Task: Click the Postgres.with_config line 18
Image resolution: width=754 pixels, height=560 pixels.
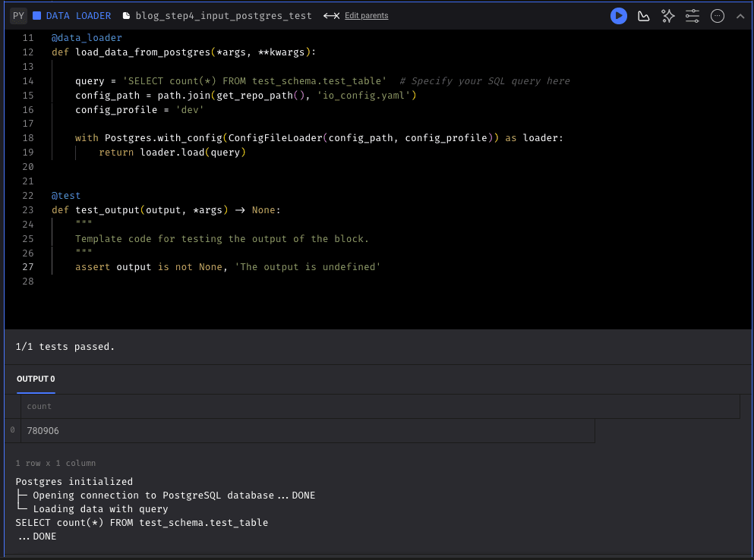Action: click(319, 138)
